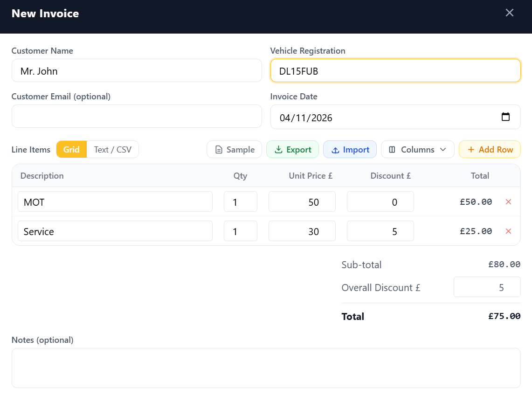Click in the Notes text area
Screen dimensions: 532x396
click(266, 368)
